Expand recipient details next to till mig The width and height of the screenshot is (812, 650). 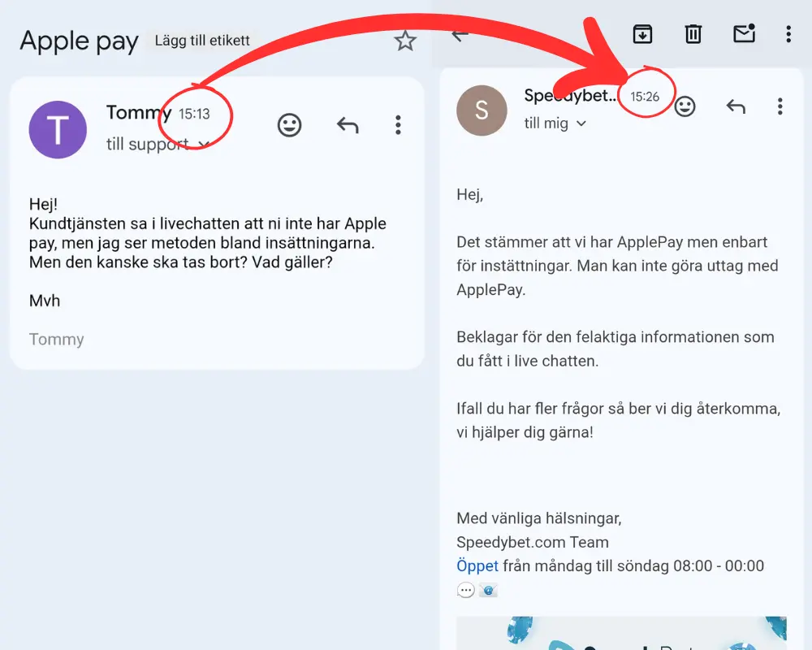coord(581,123)
